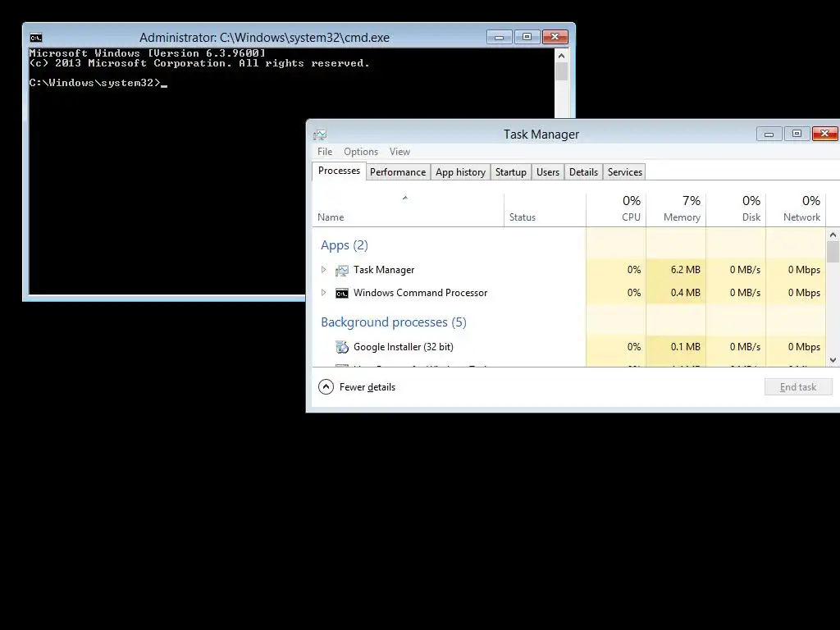Maximize the cmd.exe window
The image size is (840, 630).
tap(527, 37)
